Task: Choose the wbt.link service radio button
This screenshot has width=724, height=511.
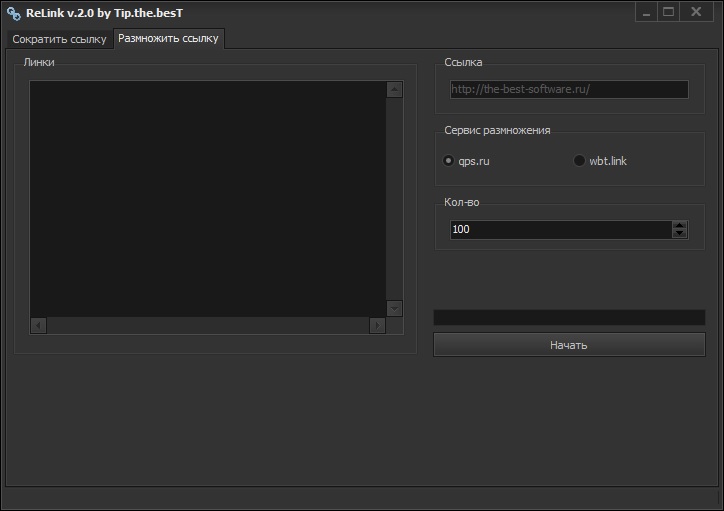Action: (x=579, y=161)
